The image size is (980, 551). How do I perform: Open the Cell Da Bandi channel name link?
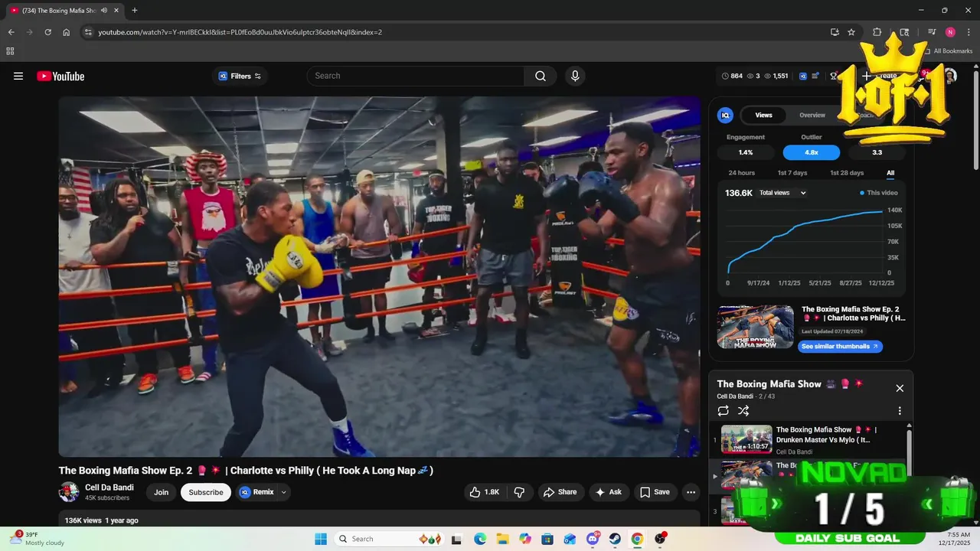[109, 487]
